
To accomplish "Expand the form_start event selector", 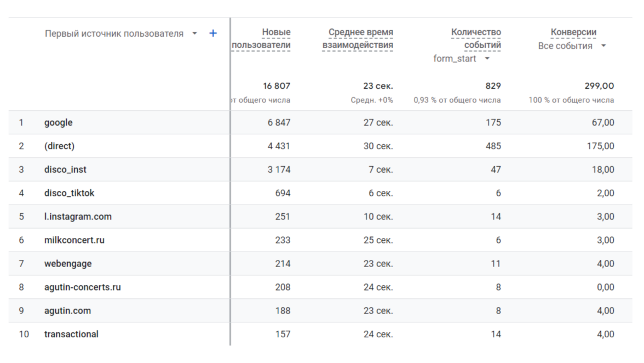I will [x=487, y=59].
